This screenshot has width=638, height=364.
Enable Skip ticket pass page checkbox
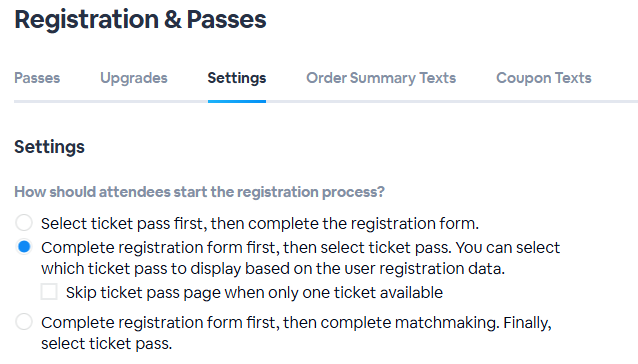pos(49,292)
